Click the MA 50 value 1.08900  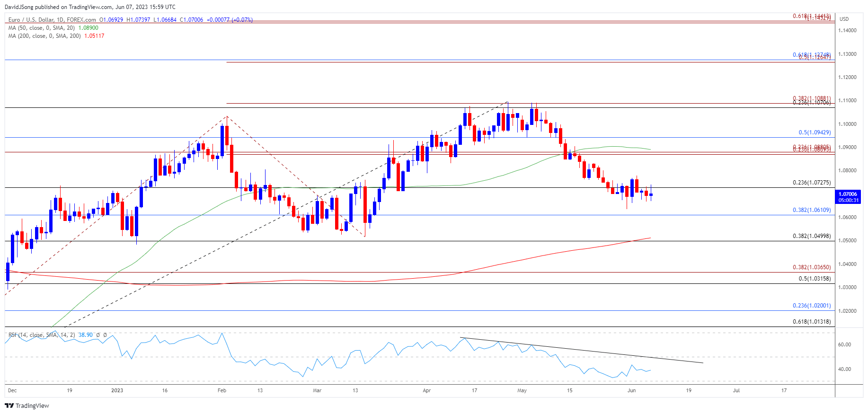tap(88, 28)
